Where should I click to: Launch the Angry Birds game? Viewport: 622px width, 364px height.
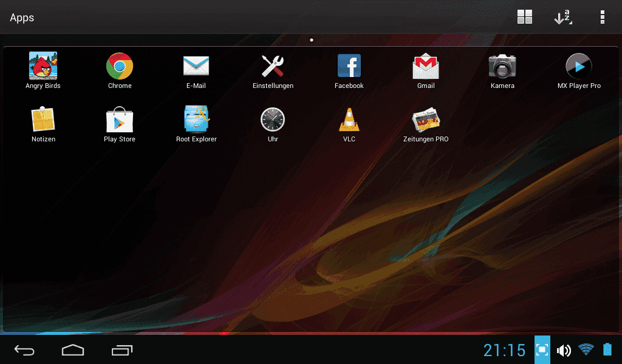click(x=43, y=70)
